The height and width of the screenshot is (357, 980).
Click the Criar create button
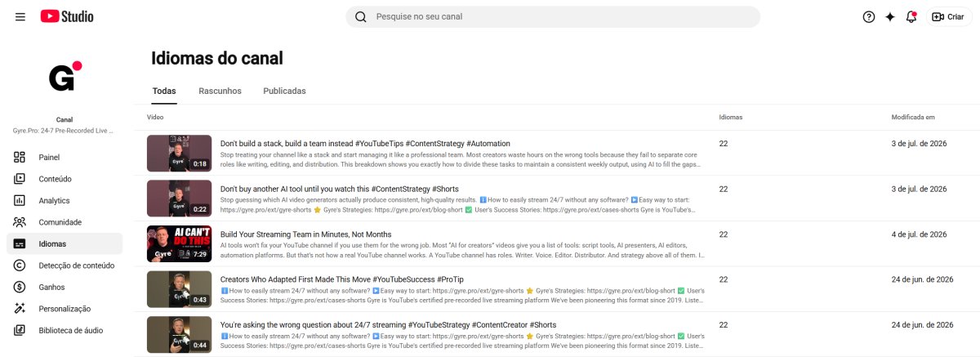click(949, 16)
